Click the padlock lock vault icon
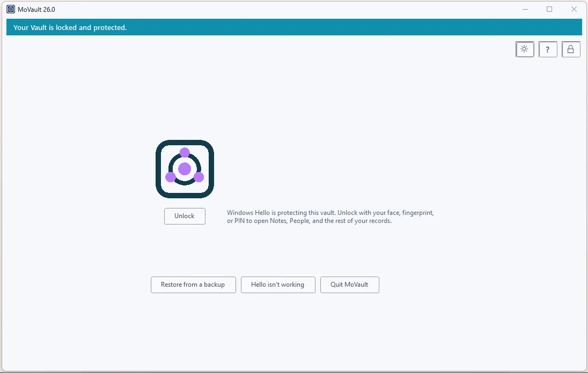Screen dimensions: 588x373 coord(571,49)
